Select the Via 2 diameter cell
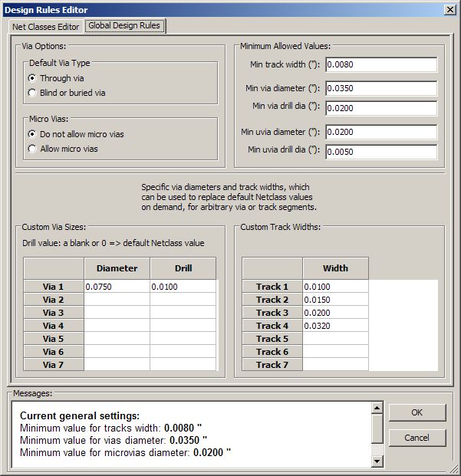Image resolution: width=461 pixels, height=476 pixels. [117, 300]
